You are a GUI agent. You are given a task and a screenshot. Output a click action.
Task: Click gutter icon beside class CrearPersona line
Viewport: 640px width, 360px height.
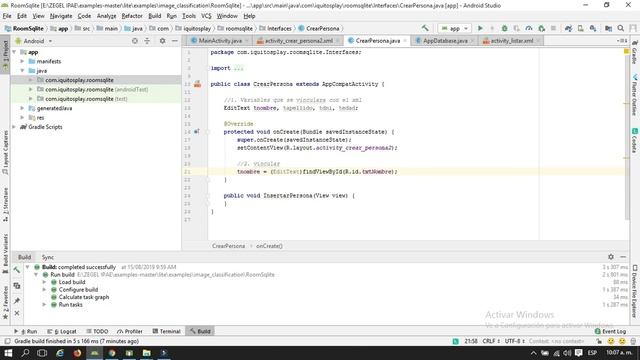click(x=198, y=84)
